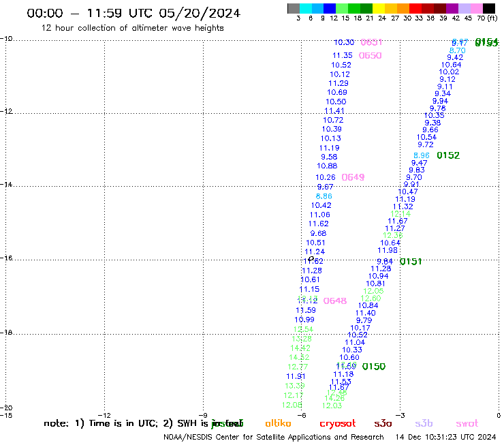Screen dimensions: 504x443
Task: Click the green 0152 time marker
Action: pos(448,155)
